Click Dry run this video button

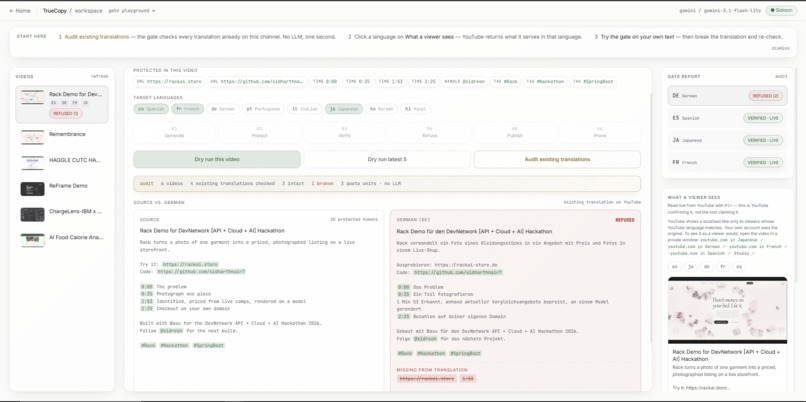(217, 159)
